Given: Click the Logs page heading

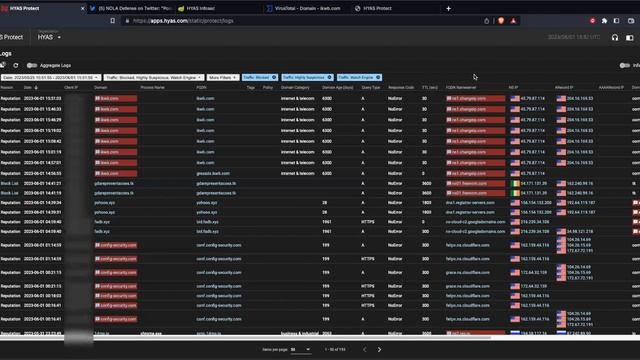Looking at the screenshot, I should click(5, 54).
